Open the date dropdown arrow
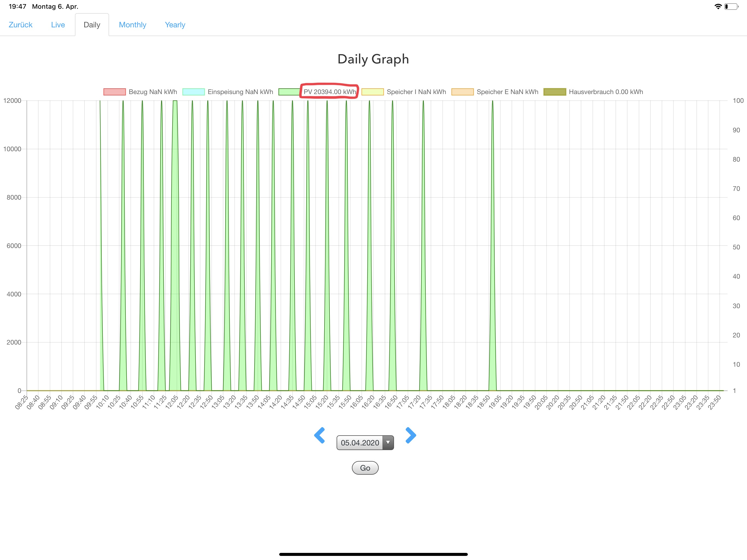This screenshot has height=560, width=747. point(388,442)
